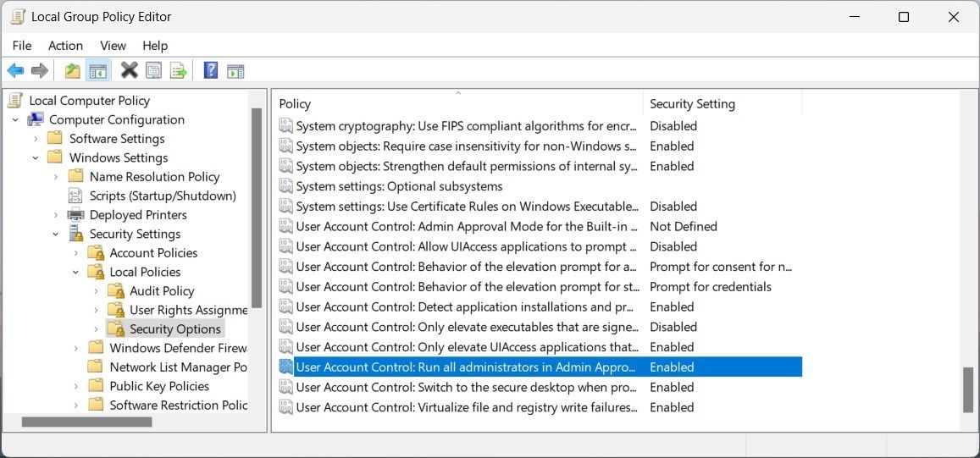
Task: Open the Help menu
Action: pos(155,46)
